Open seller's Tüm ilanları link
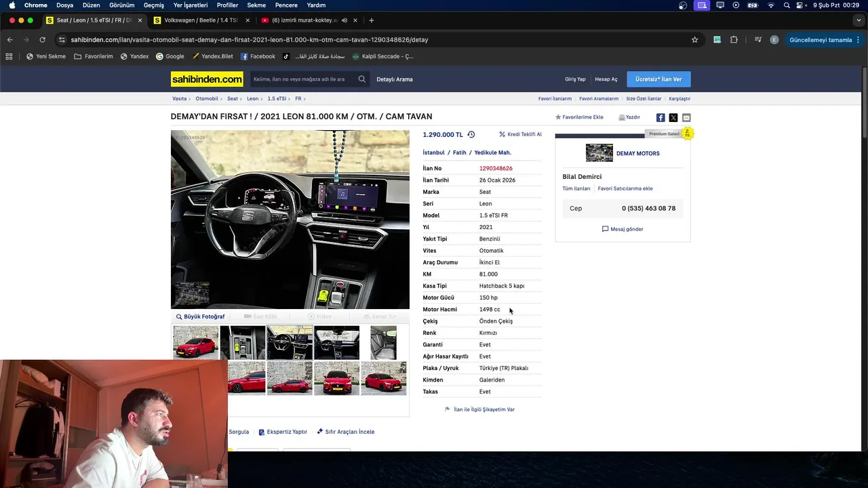This screenshot has width=868, height=488. coord(576,188)
